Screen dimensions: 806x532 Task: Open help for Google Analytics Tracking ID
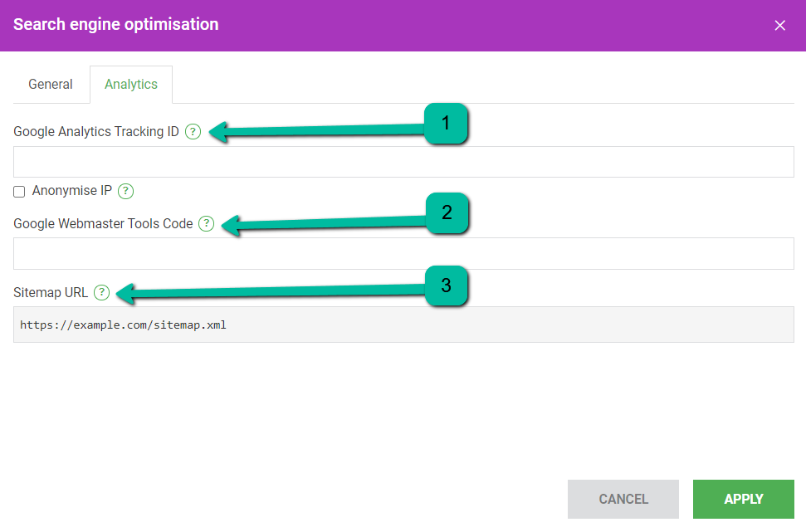[193, 132]
